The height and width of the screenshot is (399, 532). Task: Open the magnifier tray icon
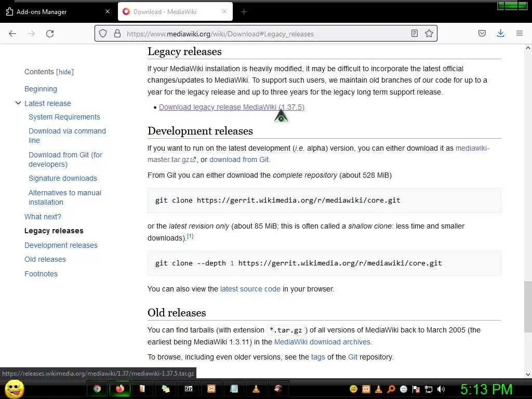tap(391, 389)
